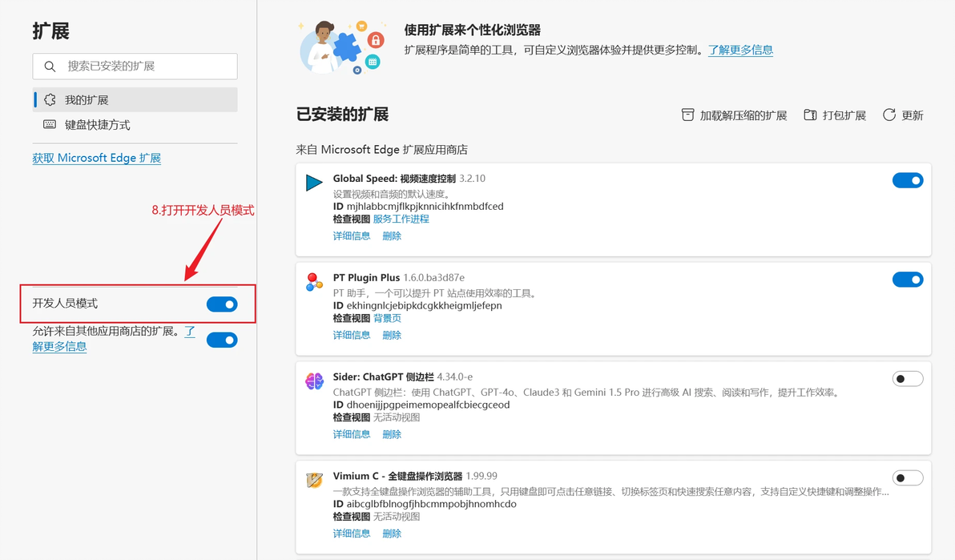
Task: Open the 背景页 link for PT Plugin Plus
Action: (387, 318)
